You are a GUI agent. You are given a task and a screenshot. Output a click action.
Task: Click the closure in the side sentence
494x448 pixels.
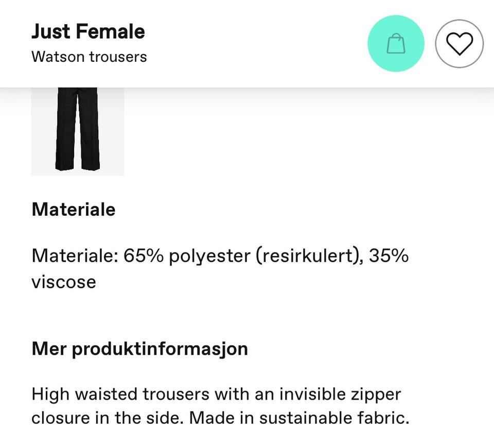pos(108,418)
